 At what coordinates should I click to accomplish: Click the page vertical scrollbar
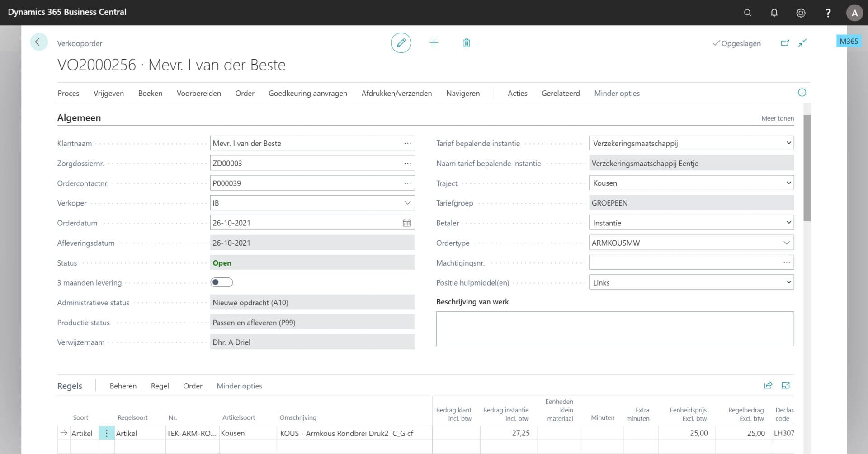(807, 168)
